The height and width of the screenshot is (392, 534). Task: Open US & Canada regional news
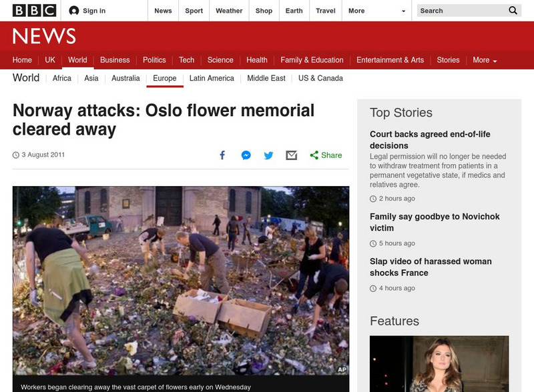click(x=320, y=78)
